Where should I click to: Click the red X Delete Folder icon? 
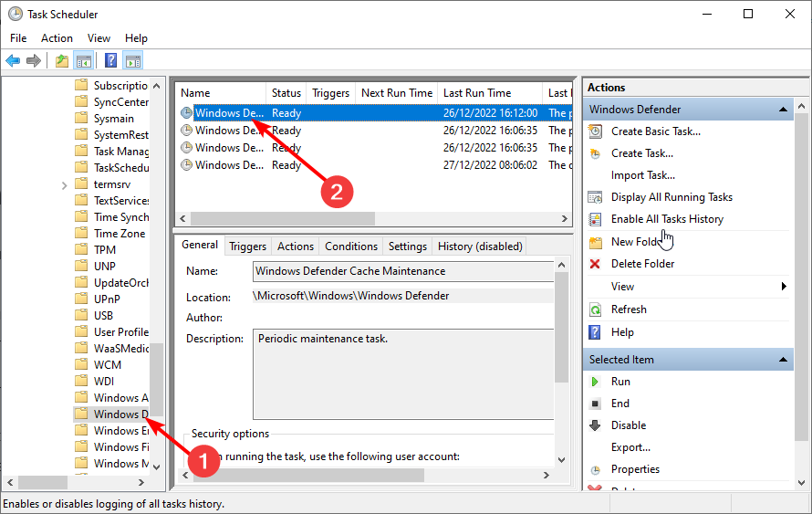[595, 264]
